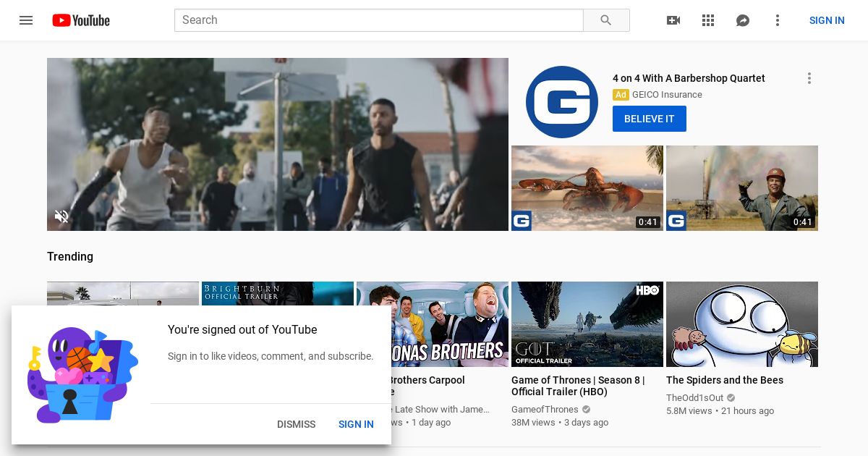Open the create video camera icon
This screenshot has height=456, width=868.
673,20
